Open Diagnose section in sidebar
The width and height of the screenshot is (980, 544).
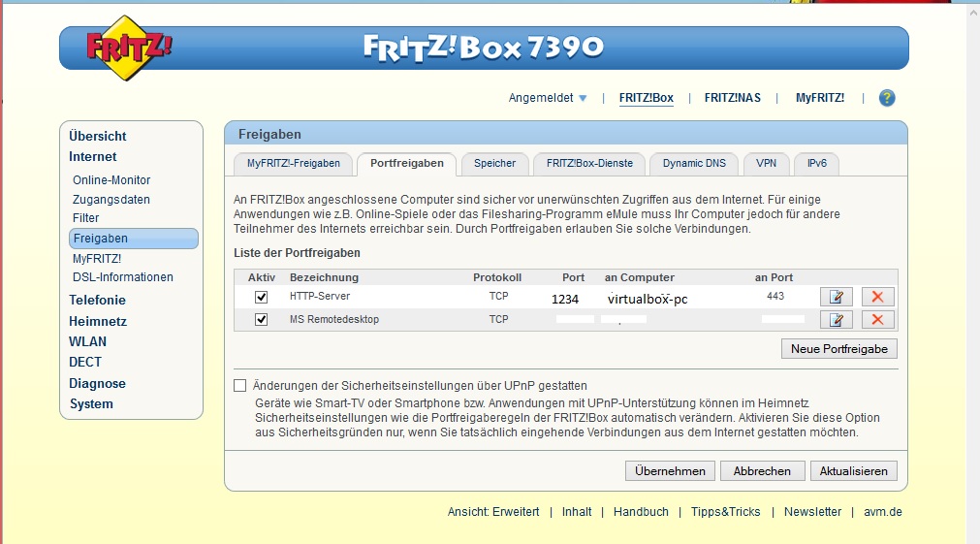[97, 384]
